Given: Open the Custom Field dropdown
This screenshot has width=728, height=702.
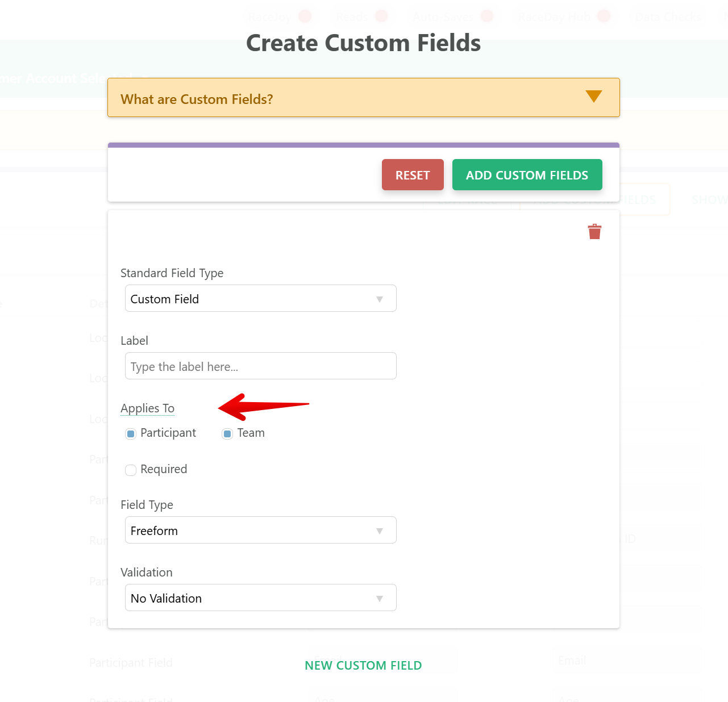Looking at the screenshot, I should [261, 298].
